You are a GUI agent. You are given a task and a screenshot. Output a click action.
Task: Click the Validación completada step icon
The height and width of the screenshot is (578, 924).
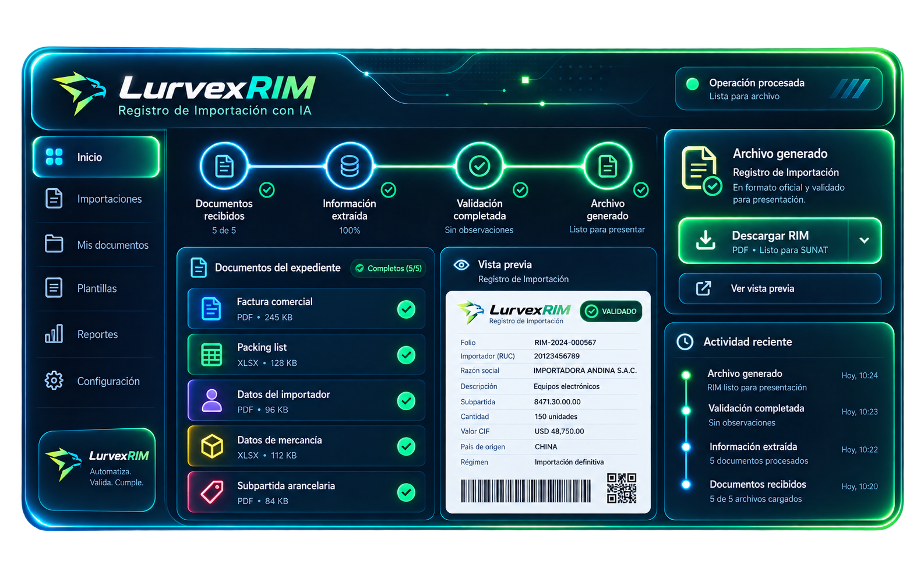[x=479, y=166]
